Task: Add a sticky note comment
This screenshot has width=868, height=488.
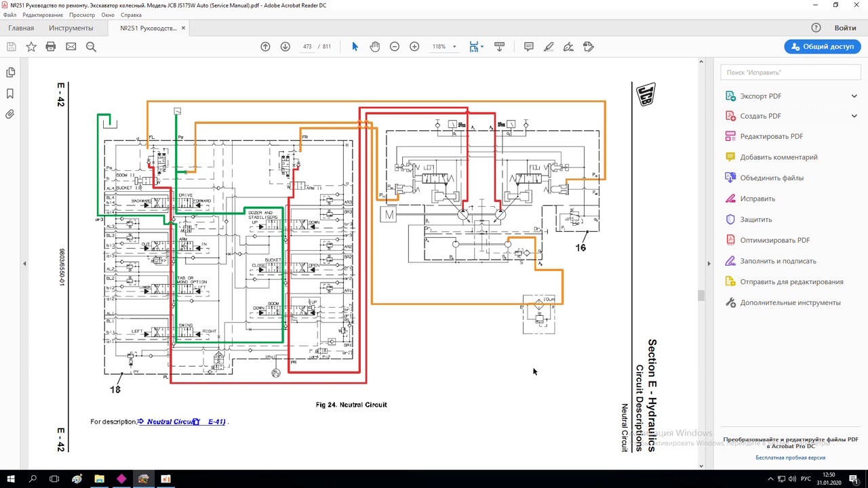Action: click(529, 47)
